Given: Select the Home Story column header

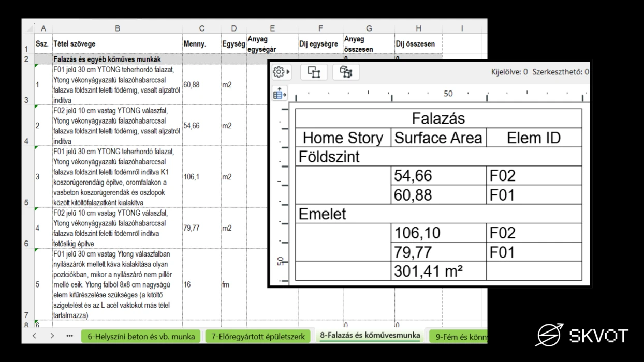Looking at the screenshot, I should coord(343,138).
